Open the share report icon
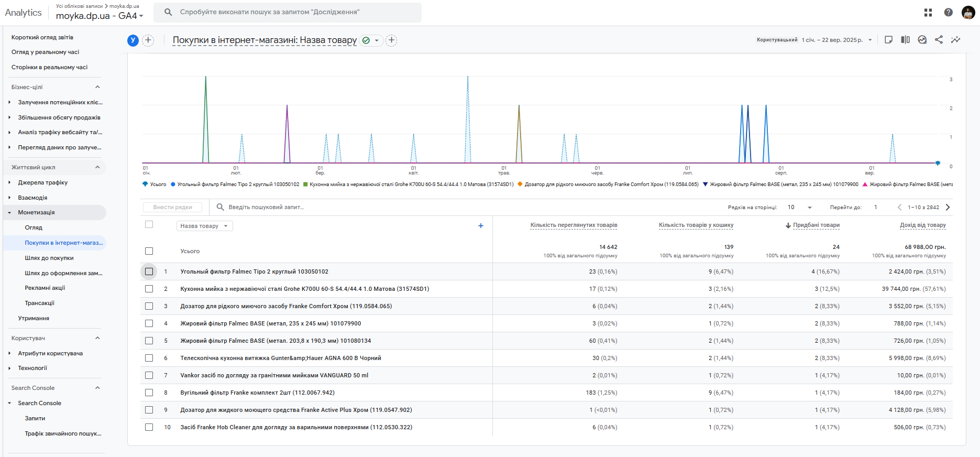The height and width of the screenshot is (457, 980). [939, 40]
